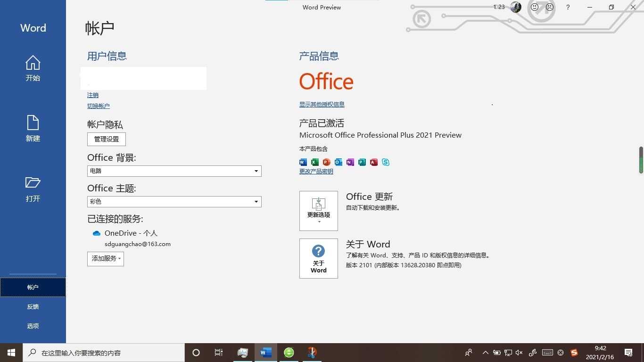644x362 pixels.
Task: Click the Access product icon
Action: (x=374, y=162)
